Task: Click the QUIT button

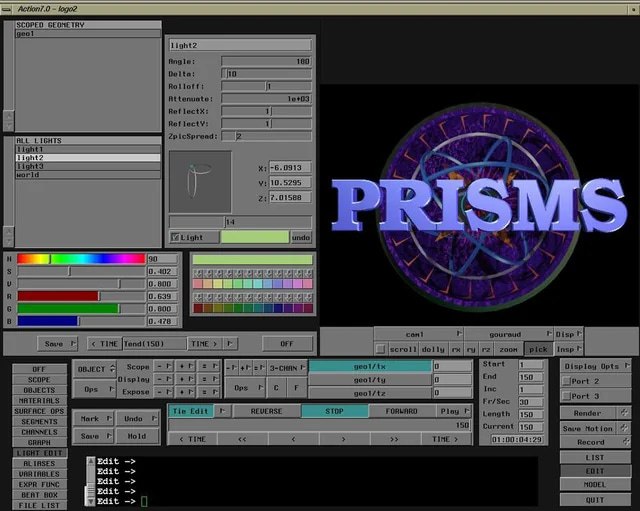Action: point(595,500)
